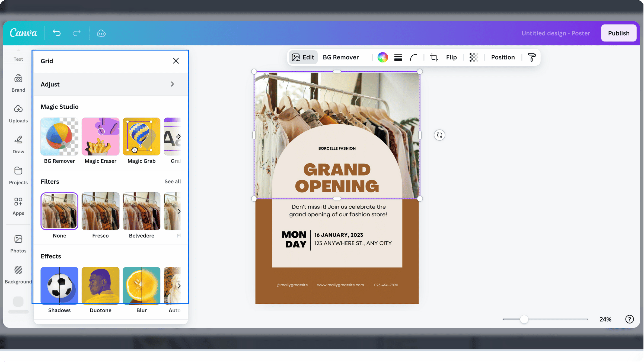The width and height of the screenshot is (644, 362).
Task: Open the Position menu
Action: click(503, 57)
